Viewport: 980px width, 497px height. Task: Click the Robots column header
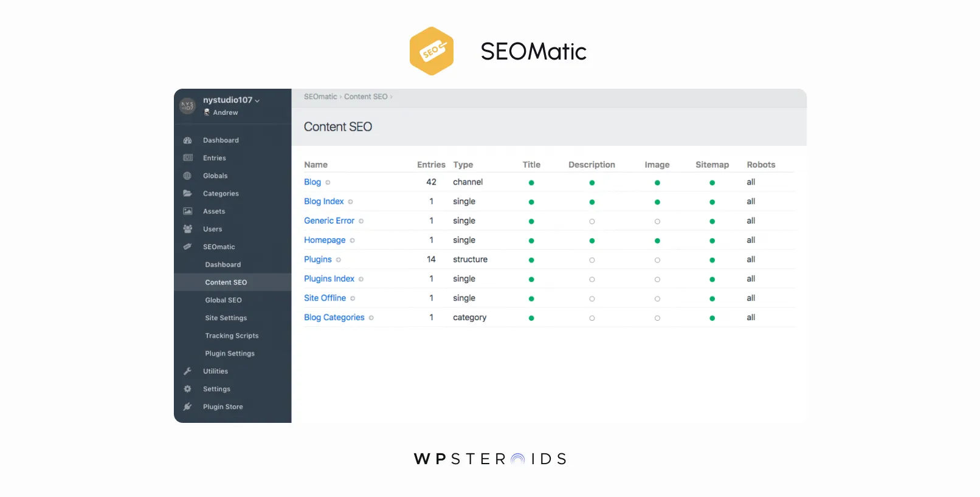click(x=761, y=165)
